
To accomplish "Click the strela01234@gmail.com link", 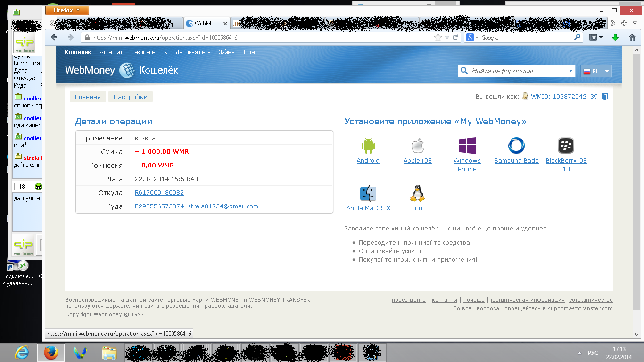I will pyautogui.click(x=223, y=206).
